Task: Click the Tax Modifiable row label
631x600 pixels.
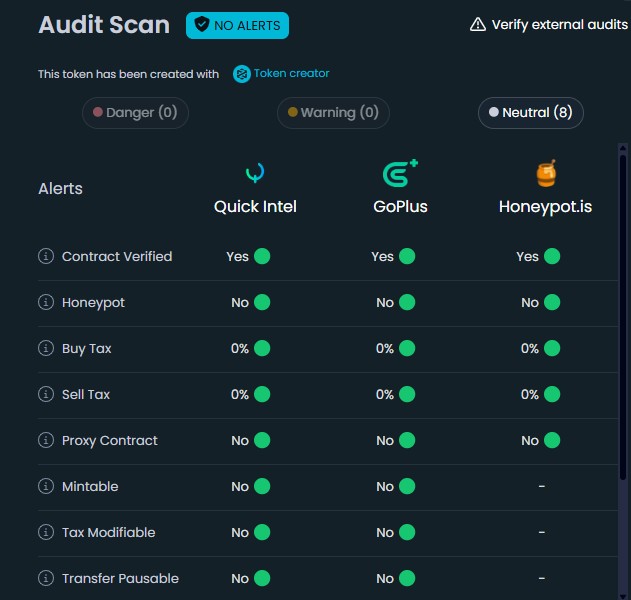Action: 109,532
